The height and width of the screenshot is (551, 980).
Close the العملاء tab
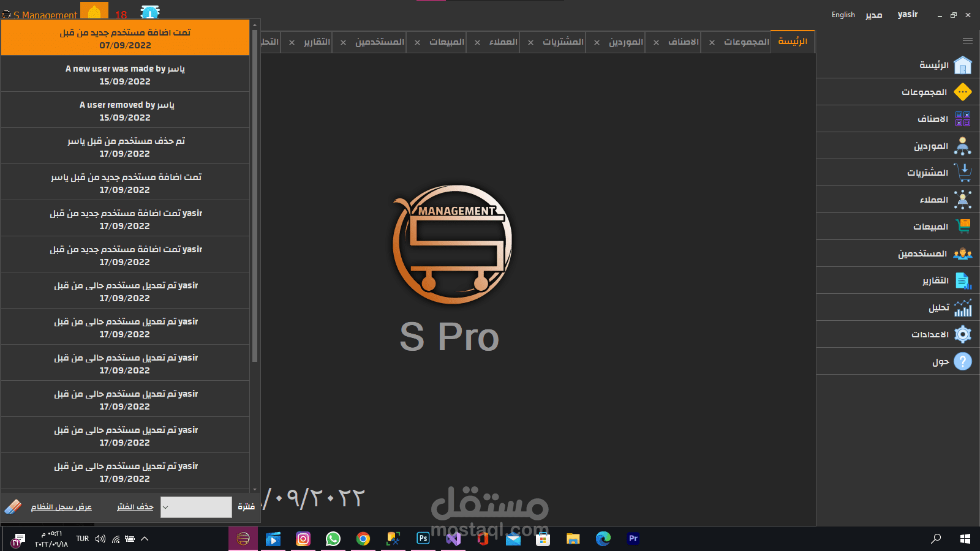pyautogui.click(x=477, y=42)
